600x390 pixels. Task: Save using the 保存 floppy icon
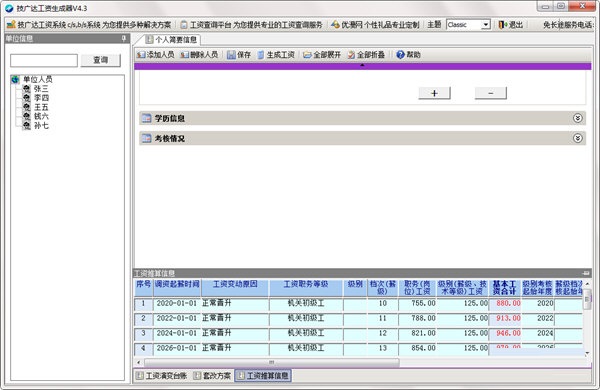pyautogui.click(x=231, y=55)
